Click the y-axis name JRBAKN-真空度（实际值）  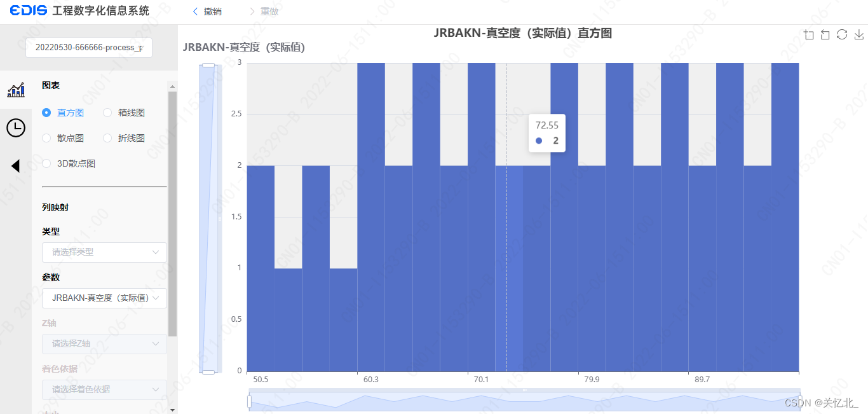click(x=244, y=47)
